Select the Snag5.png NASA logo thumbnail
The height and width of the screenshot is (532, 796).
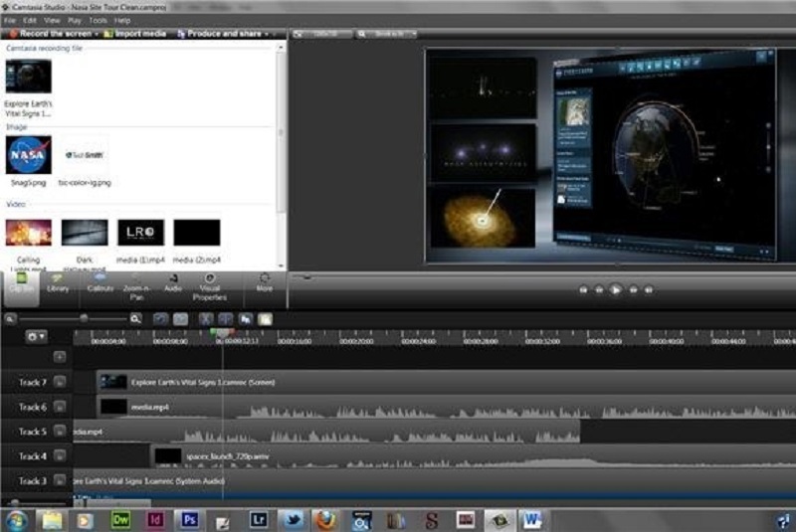(29, 155)
